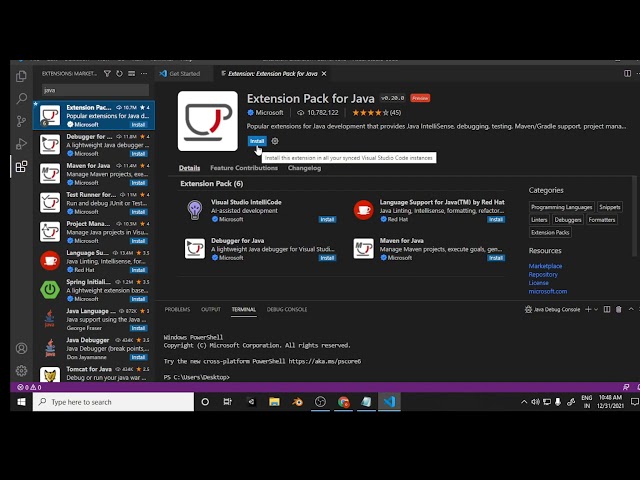Click the Extension Pack for Java logo
Viewport: 640px width, 480px height.
pyautogui.click(x=208, y=121)
